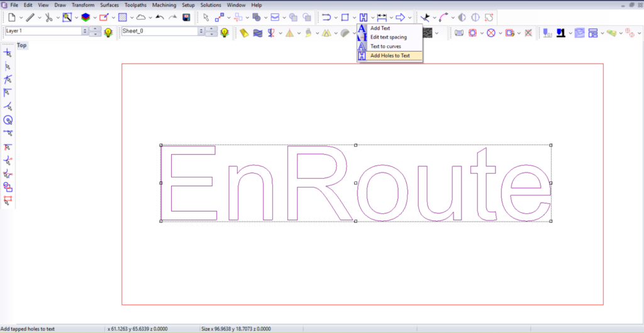Expand dropdown arrow next to New file
The width and height of the screenshot is (644, 333).
pyautogui.click(x=21, y=18)
